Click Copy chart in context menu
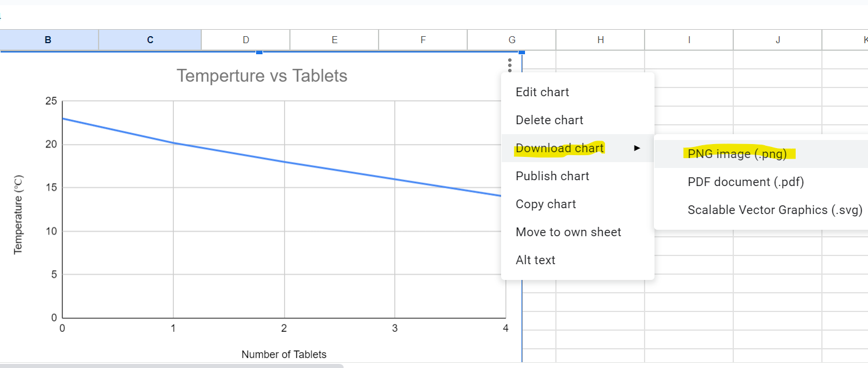The image size is (868, 368). pyautogui.click(x=545, y=204)
